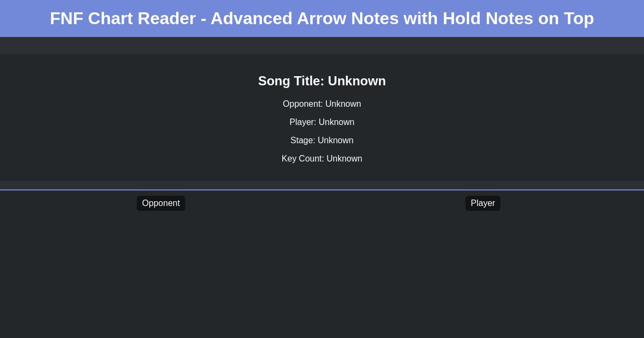The width and height of the screenshot is (644, 338).
Task: Click the Opponent label badge above the chart
Action: pos(161,203)
